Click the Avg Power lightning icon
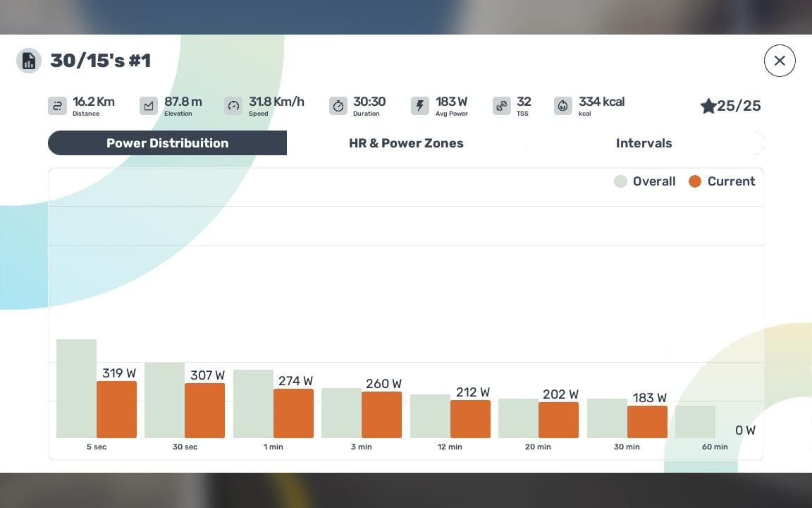Screen dimensions: 812x508 (x=420, y=106)
